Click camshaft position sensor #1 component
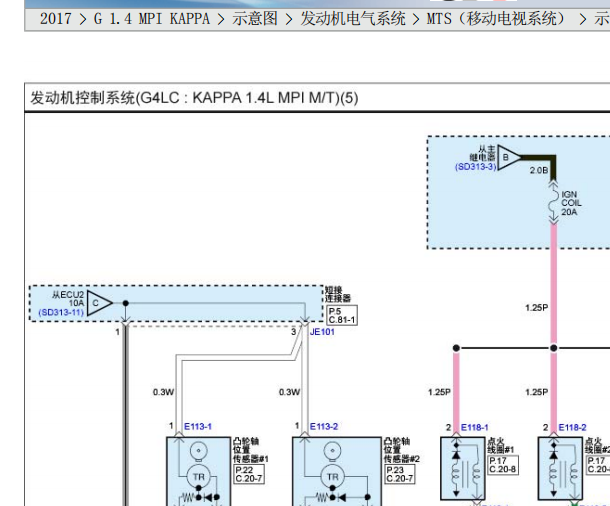610x506 pixels. (198, 471)
